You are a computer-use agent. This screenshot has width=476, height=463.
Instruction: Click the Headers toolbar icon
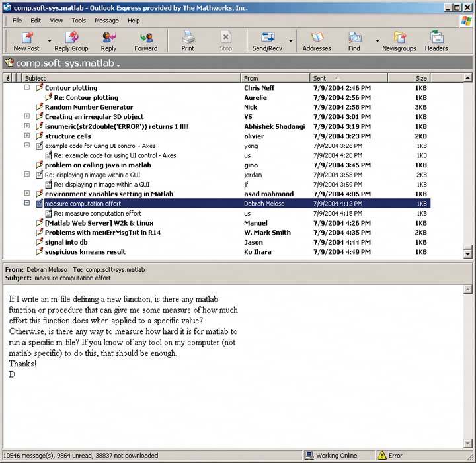436,38
